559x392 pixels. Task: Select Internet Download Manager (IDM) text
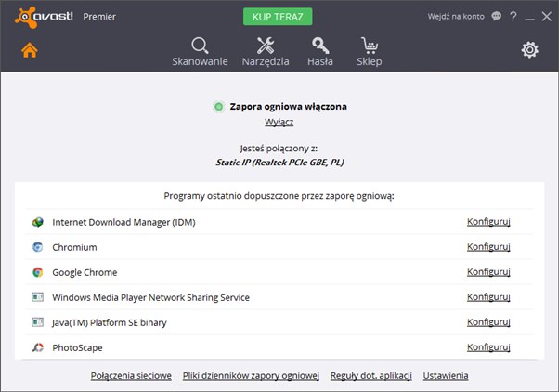[123, 223]
